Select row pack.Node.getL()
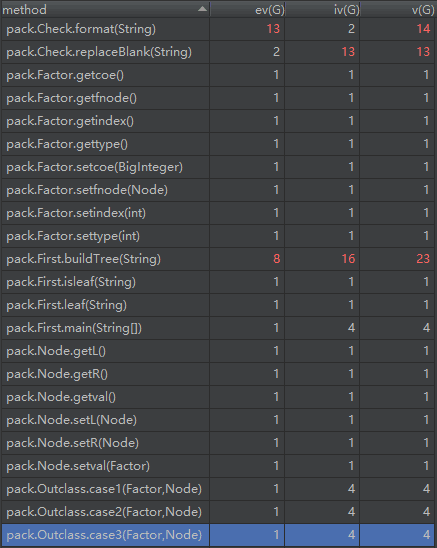This screenshot has height=548, width=437. 218,351
